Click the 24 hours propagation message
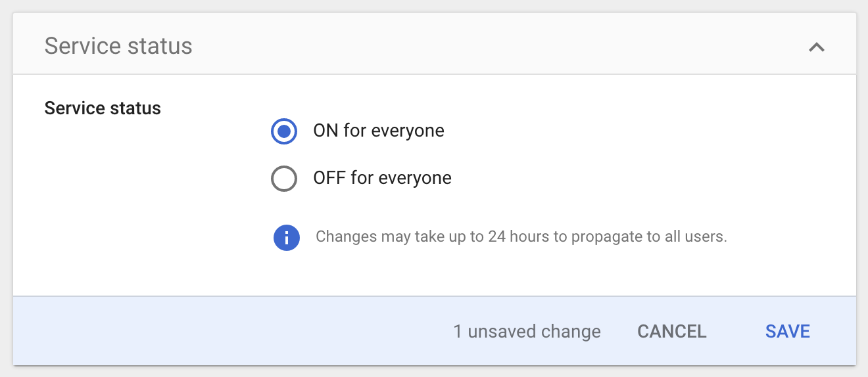 tap(521, 237)
